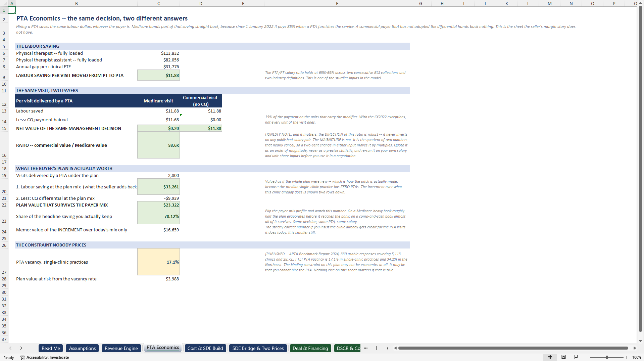Switch to Normal view

tap(550, 357)
